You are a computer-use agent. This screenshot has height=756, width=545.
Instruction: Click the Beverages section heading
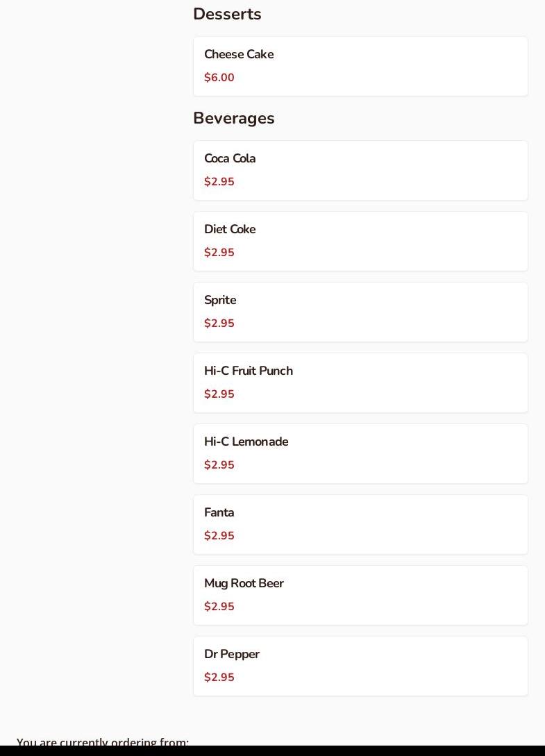coord(234,118)
